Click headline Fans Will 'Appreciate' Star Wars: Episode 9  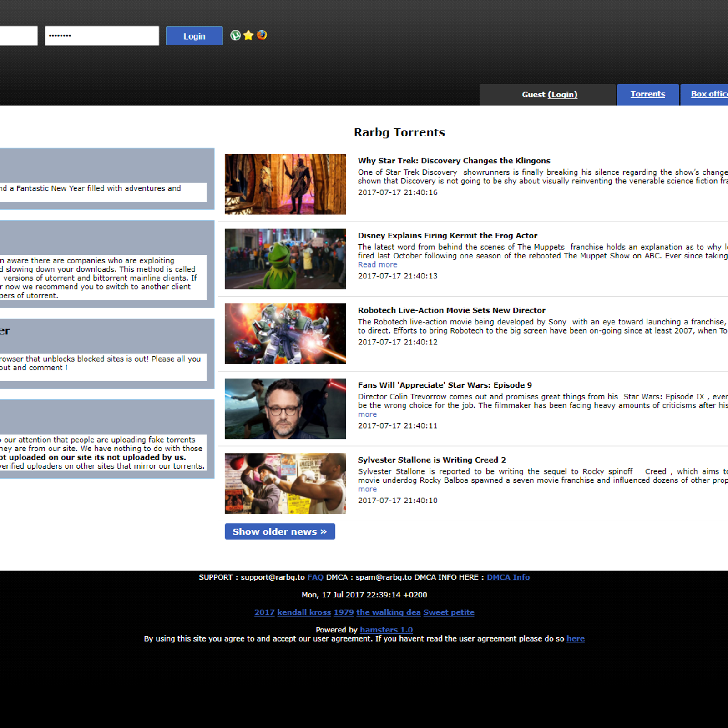tap(445, 385)
